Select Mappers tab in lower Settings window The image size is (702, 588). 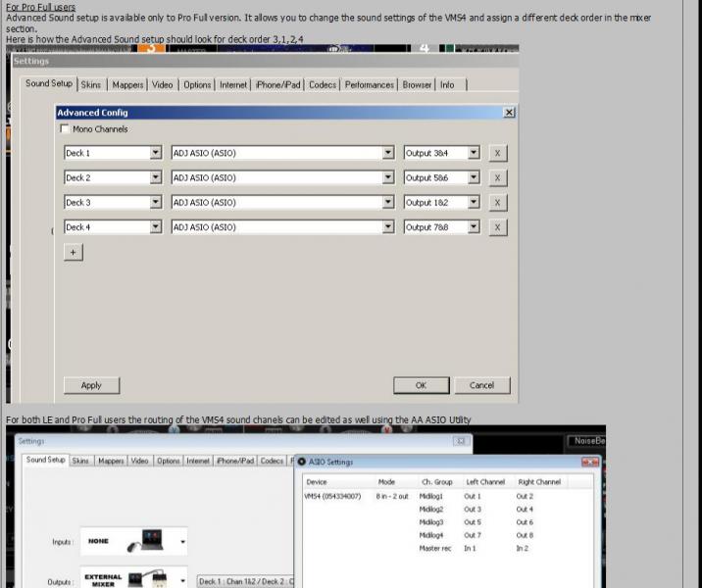(x=111, y=461)
